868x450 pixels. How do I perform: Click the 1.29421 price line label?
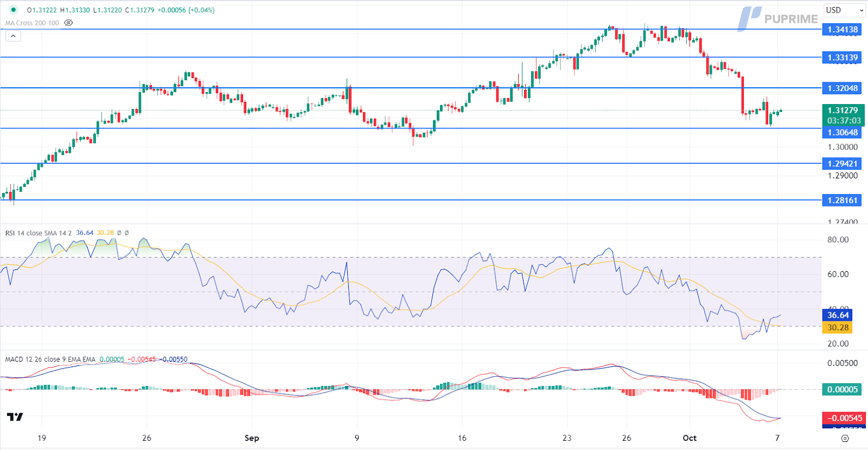(842, 164)
